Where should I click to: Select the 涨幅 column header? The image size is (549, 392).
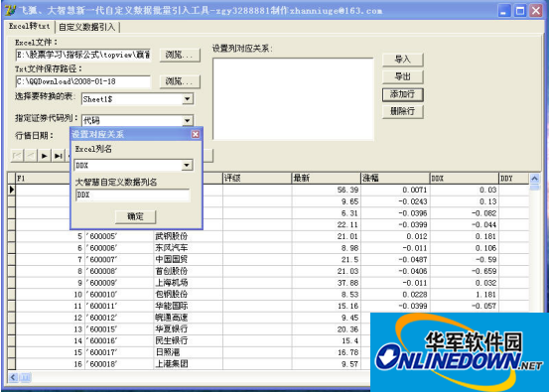tap(395, 179)
